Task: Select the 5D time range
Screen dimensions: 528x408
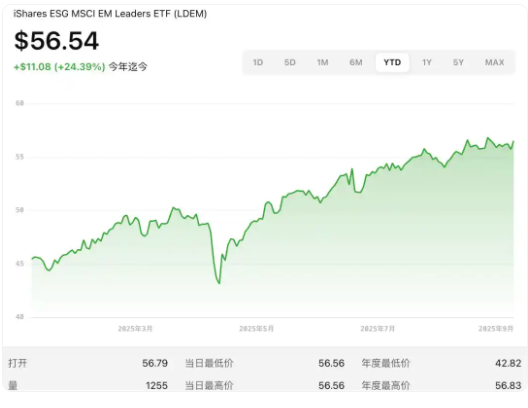Action: click(x=290, y=62)
